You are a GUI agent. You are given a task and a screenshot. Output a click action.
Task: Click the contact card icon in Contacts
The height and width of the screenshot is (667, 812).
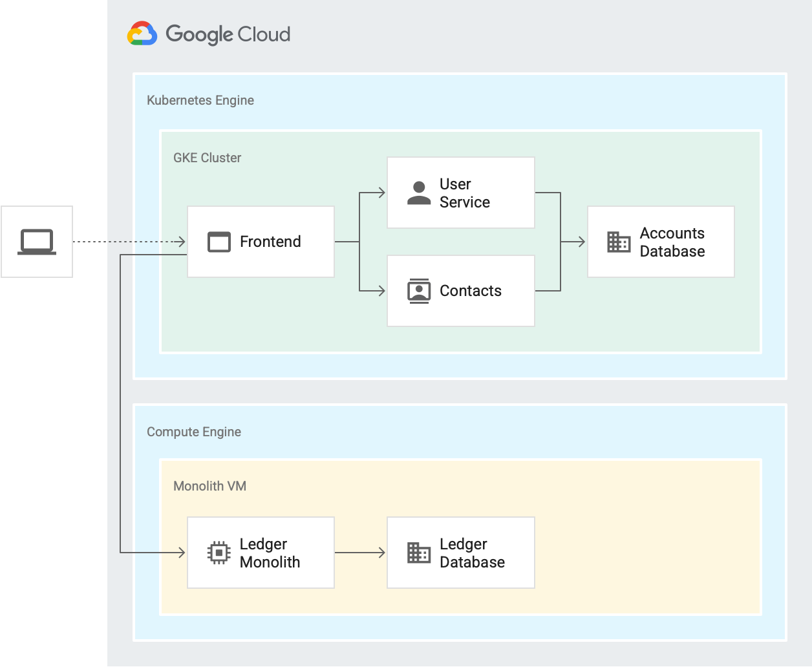pyautogui.click(x=420, y=290)
